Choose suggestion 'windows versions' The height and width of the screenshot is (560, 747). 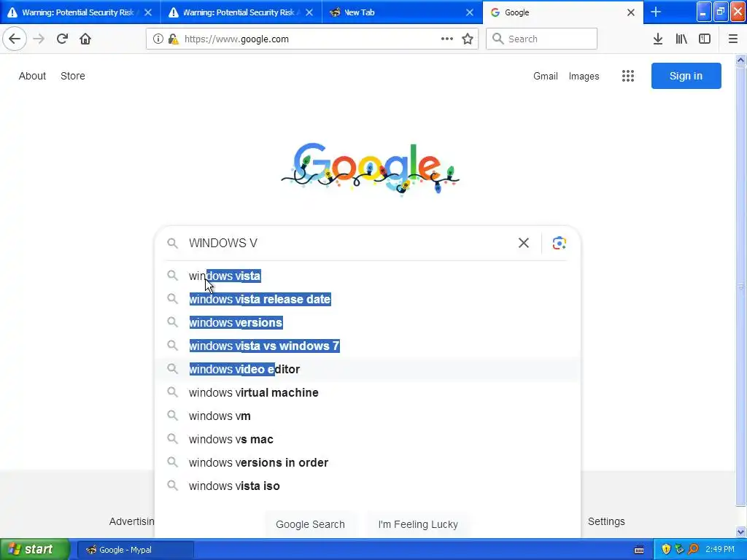(367, 322)
